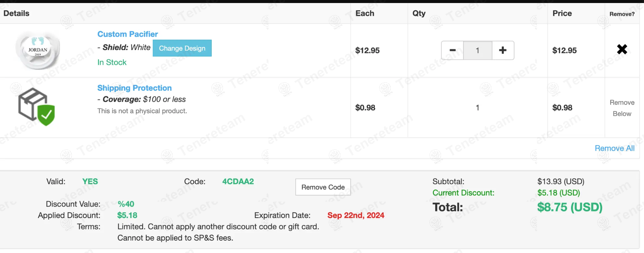Select the discount code 4CDAA2 text
This screenshot has width=644, height=253.
238,181
